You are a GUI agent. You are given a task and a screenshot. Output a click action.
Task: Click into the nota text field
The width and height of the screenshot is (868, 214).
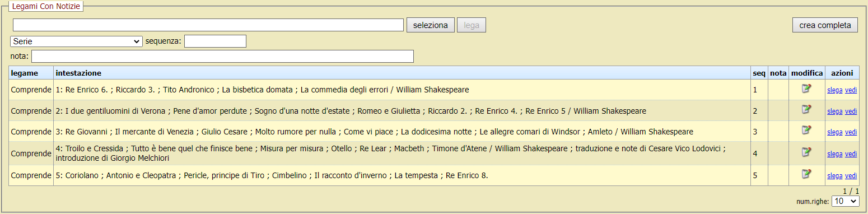point(222,56)
